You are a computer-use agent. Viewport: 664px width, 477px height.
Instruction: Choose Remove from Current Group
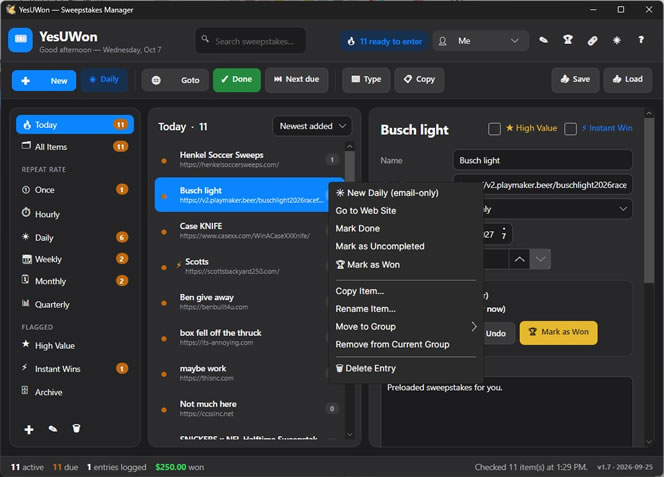click(x=406, y=344)
